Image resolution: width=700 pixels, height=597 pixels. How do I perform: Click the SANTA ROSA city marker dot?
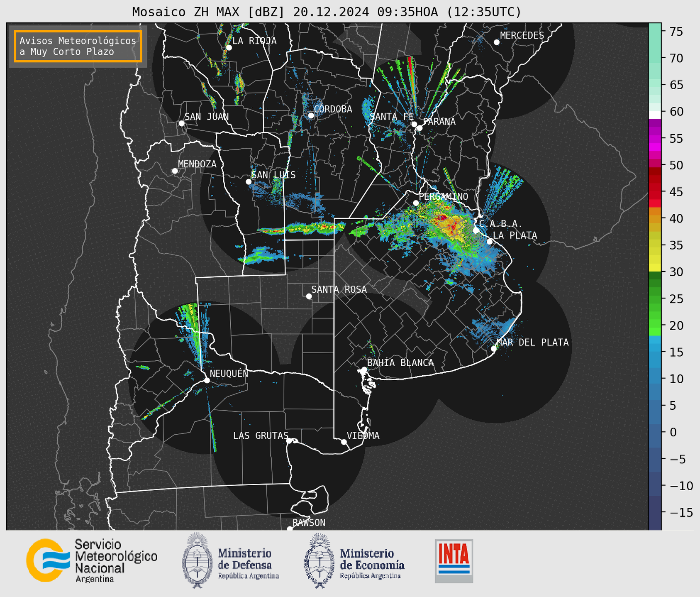click(x=309, y=296)
